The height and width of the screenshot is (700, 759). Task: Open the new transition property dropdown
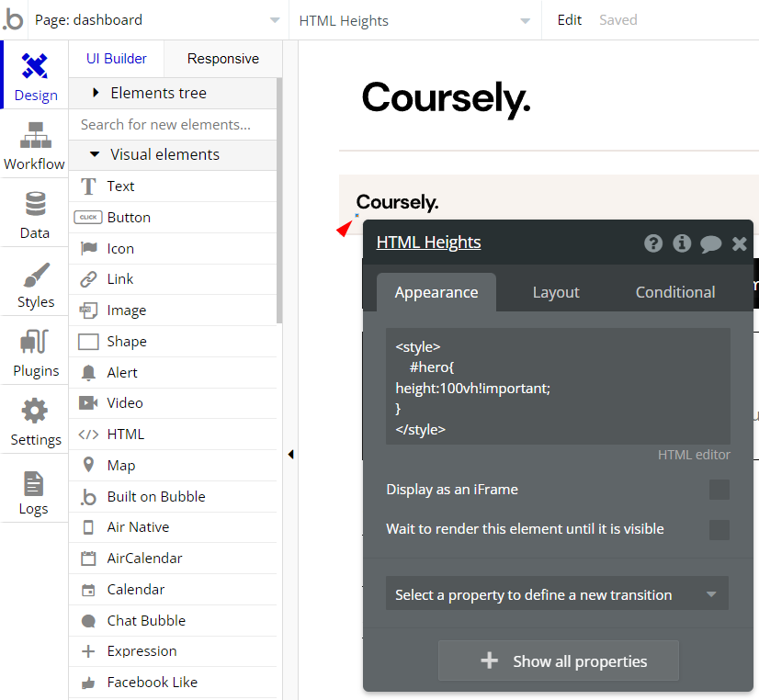click(x=557, y=594)
